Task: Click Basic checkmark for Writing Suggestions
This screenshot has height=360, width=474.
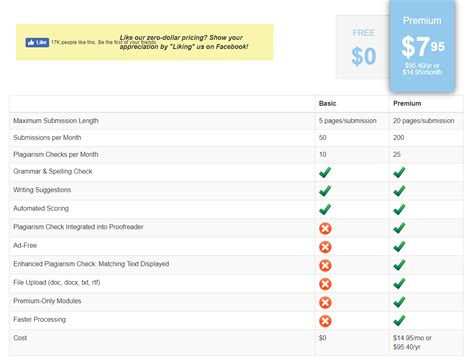Action: coord(325,191)
